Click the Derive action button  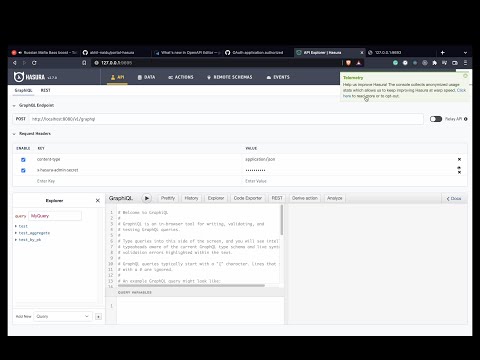point(305,198)
